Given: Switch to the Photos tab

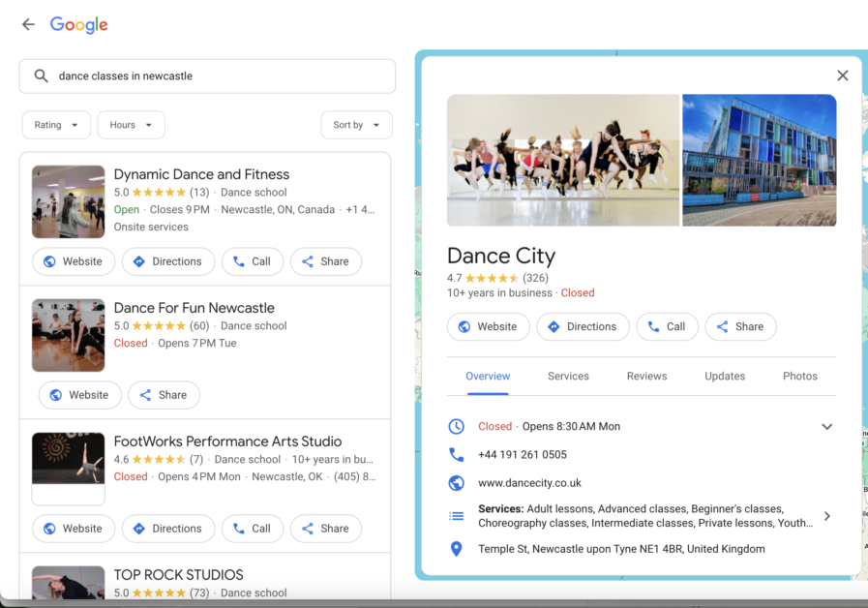Looking at the screenshot, I should 800,376.
